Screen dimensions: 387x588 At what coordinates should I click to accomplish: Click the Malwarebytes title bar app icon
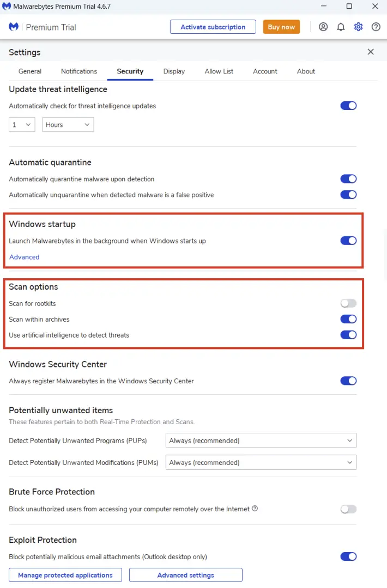coord(7,6)
